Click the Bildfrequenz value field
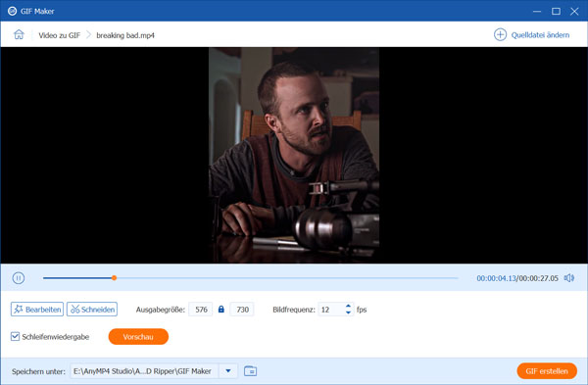The width and height of the screenshot is (588, 385). point(331,310)
